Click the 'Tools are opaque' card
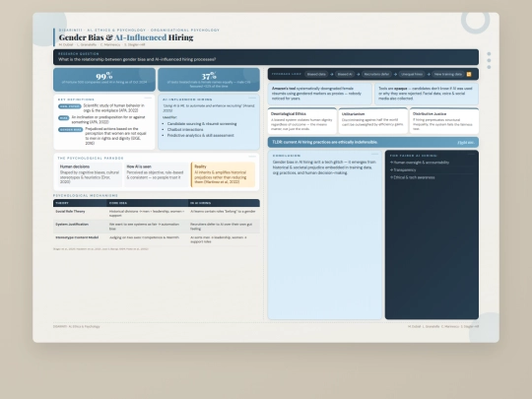 click(427, 94)
